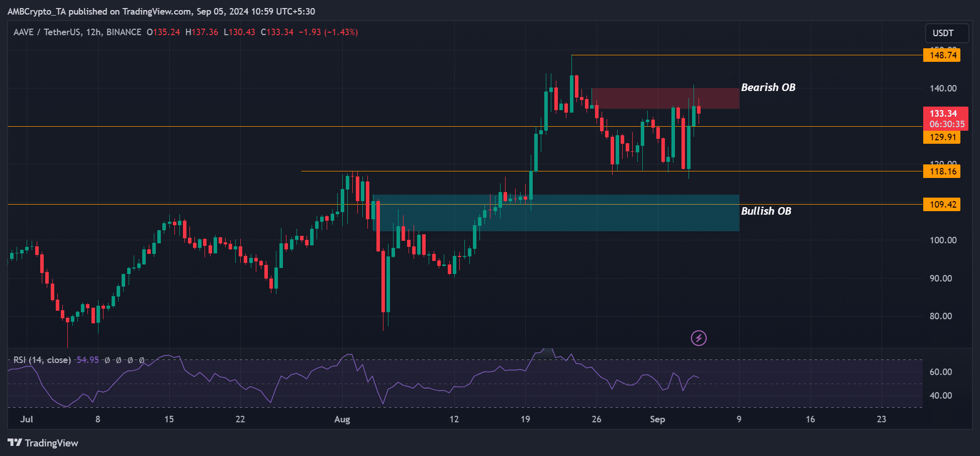Click the 148.74 price label
Viewport: 980px width, 456px height.
coord(942,55)
